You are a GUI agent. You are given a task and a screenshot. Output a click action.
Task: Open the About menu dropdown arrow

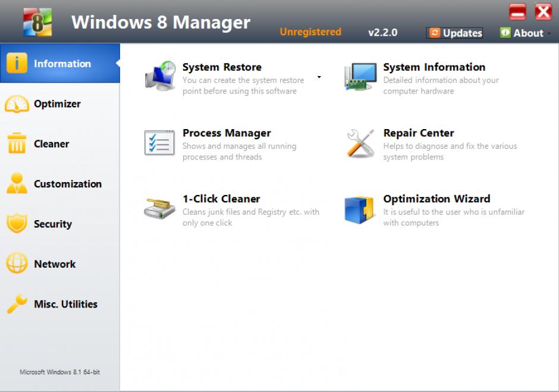[549, 33]
